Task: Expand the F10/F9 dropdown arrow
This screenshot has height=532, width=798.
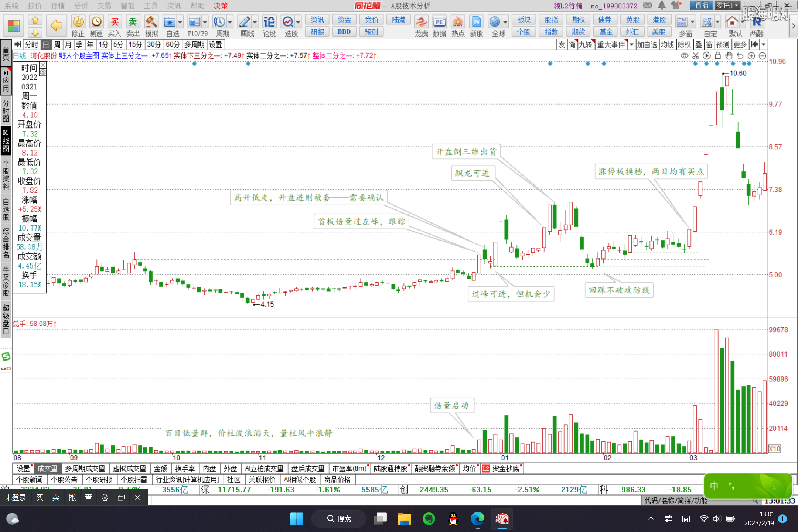Action: 205,22
